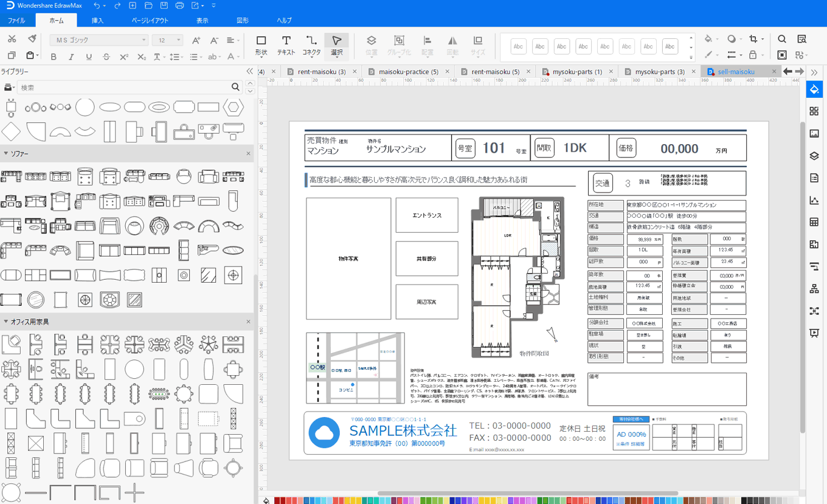Viewport: 827px width, 504px height.
Task: Open the Layers panel in right sidebar
Action: 814,156
